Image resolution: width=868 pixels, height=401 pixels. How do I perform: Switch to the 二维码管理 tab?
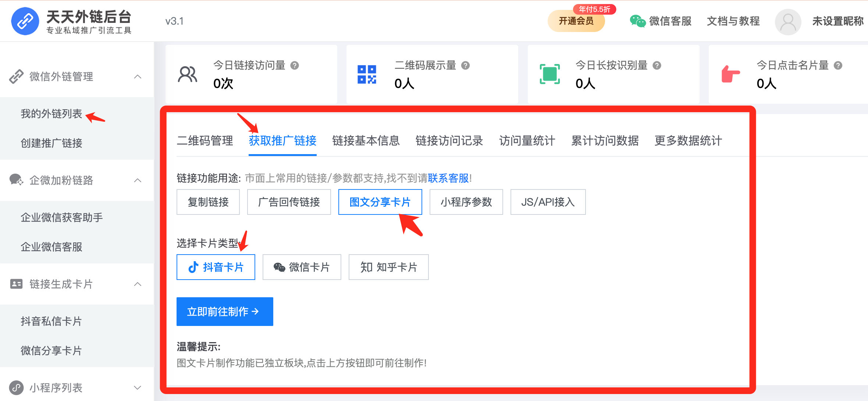tap(205, 141)
